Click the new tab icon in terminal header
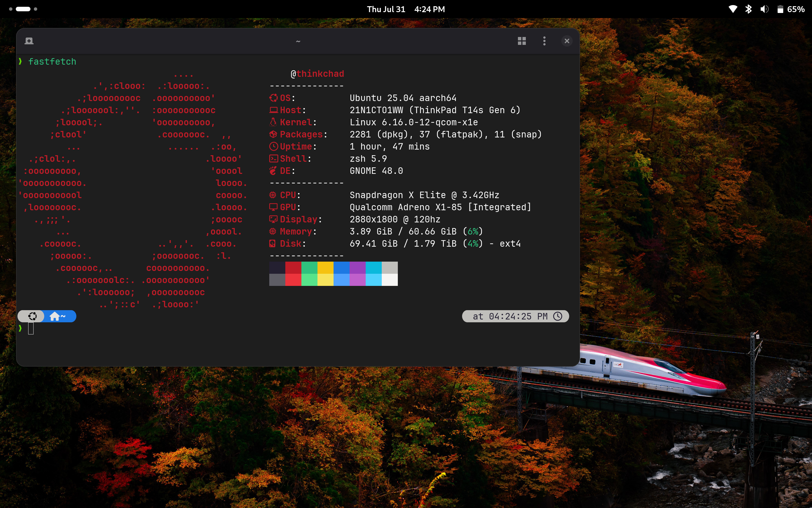Image resolution: width=812 pixels, height=508 pixels. [29, 41]
